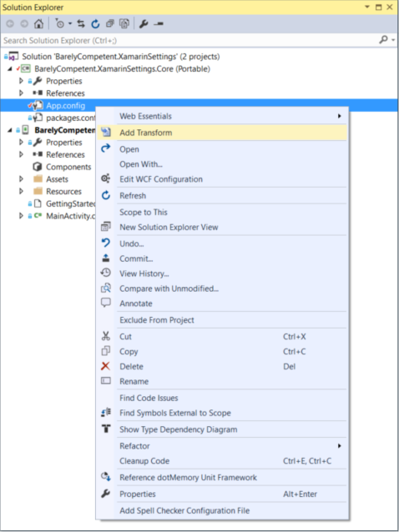This screenshot has width=399, height=532.
Task: Click the Forward navigation arrow in toolbar
Action: click(24, 24)
